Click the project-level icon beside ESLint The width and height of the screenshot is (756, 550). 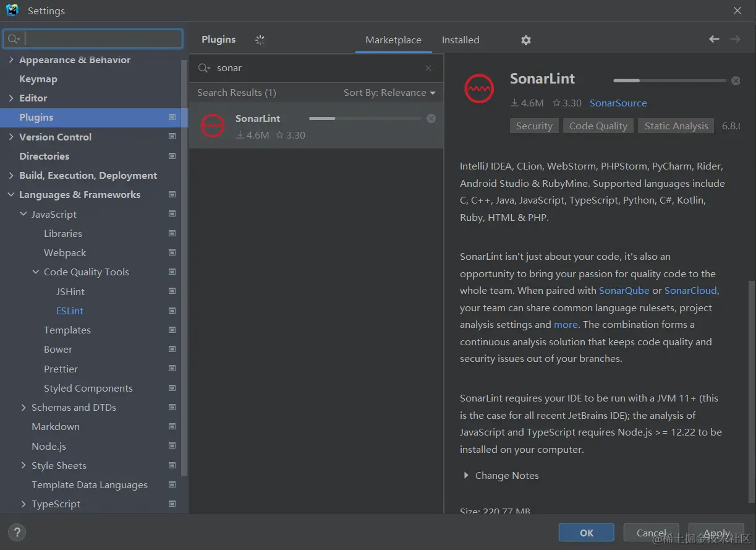pyautogui.click(x=172, y=311)
